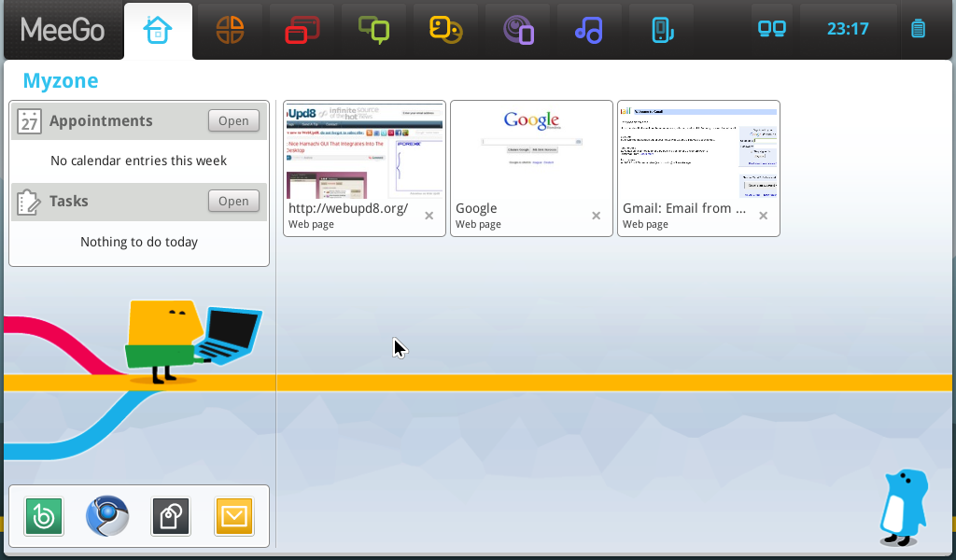Open the Internet panel icon

pyautogui.click(x=518, y=30)
